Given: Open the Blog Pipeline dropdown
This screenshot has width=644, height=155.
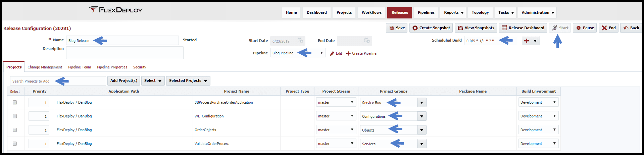Looking at the screenshot, I should point(298,53).
